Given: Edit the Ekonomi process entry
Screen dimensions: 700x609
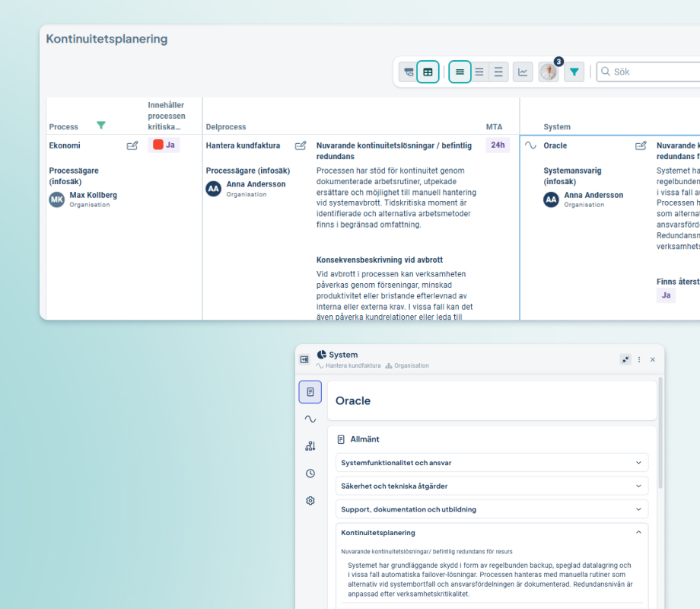Looking at the screenshot, I should coord(132,145).
